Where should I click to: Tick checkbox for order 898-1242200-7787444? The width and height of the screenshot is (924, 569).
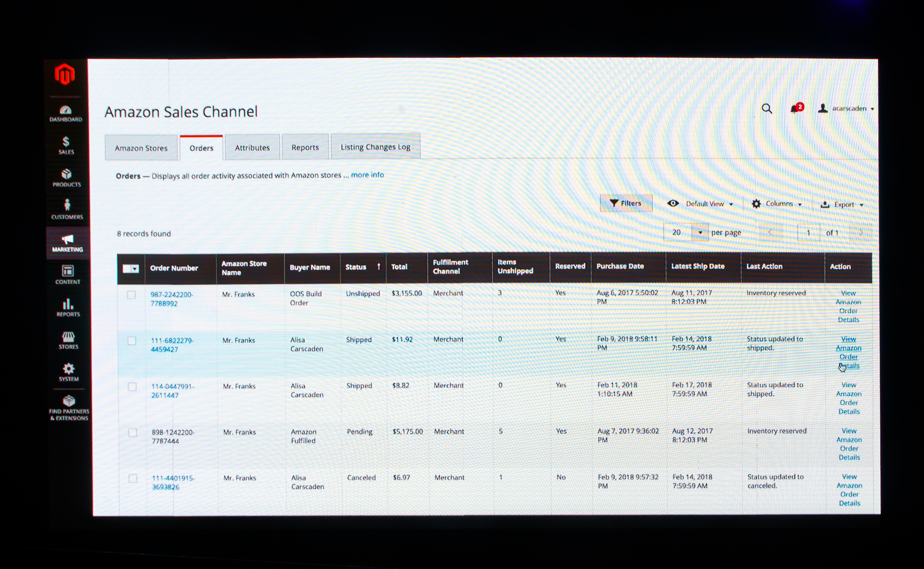coord(133,432)
